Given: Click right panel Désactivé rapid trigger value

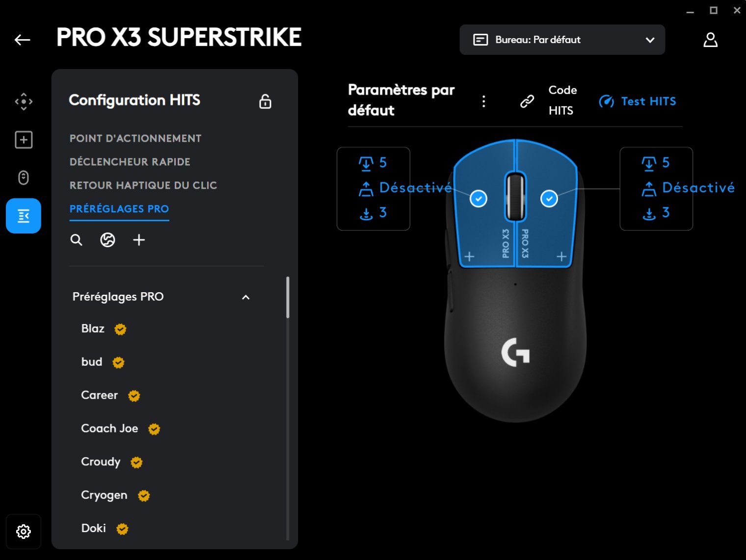Looking at the screenshot, I should pyautogui.click(x=698, y=188).
